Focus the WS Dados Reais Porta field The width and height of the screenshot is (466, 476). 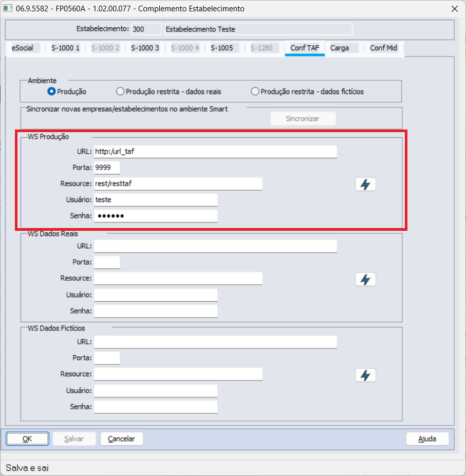(107, 262)
